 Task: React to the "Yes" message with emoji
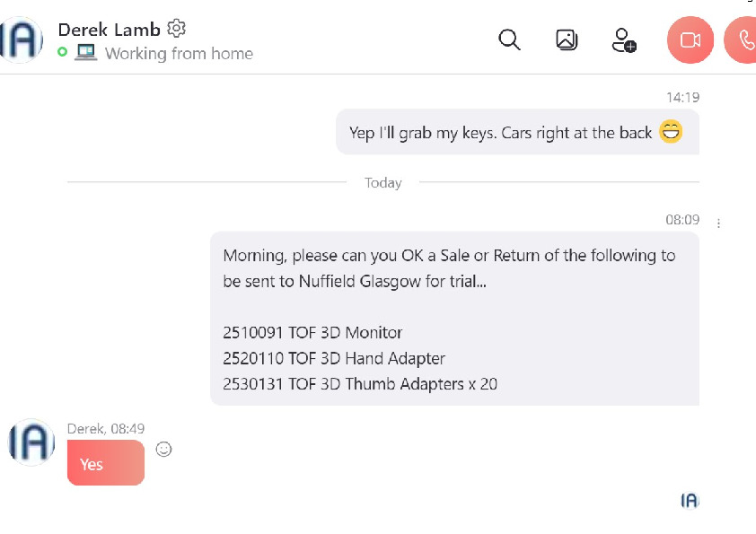pyautogui.click(x=163, y=449)
